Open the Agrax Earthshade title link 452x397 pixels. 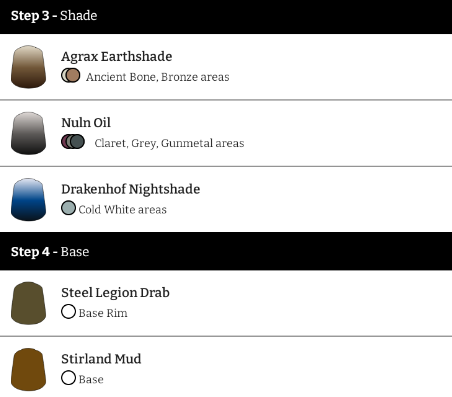(117, 57)
